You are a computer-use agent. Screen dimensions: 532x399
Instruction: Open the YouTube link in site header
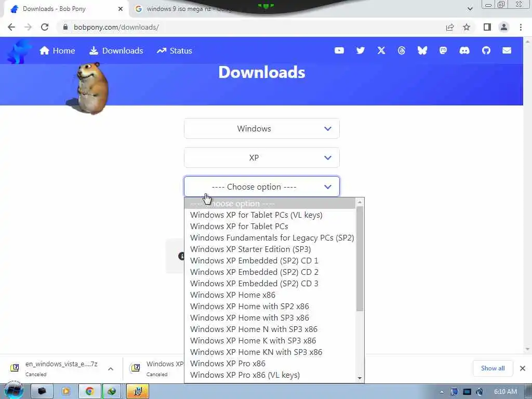(339, 50)
